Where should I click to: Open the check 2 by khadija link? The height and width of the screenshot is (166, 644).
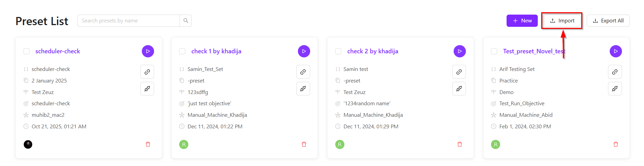click(373, 51)
